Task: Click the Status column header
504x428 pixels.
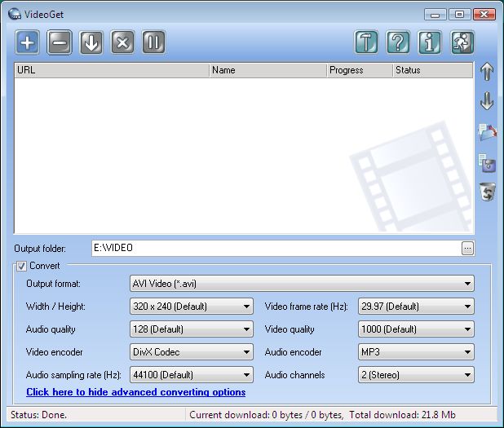Action: click(x=431, y=70)
